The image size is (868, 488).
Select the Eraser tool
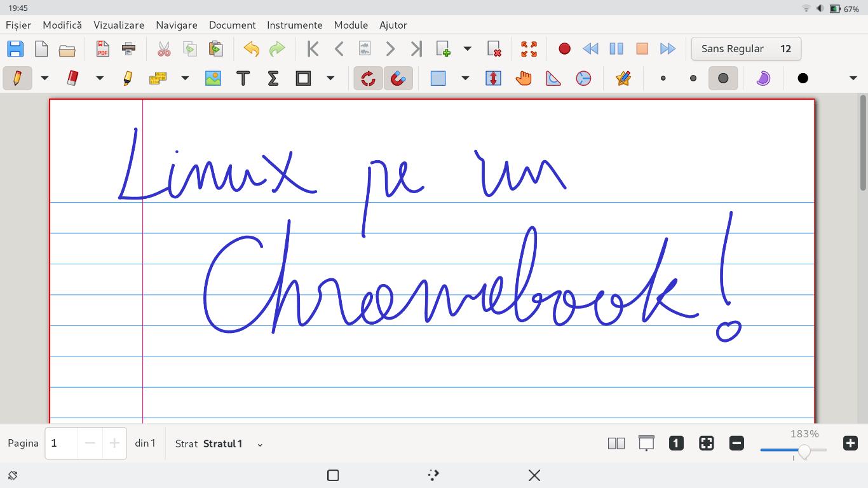[72, 78]
